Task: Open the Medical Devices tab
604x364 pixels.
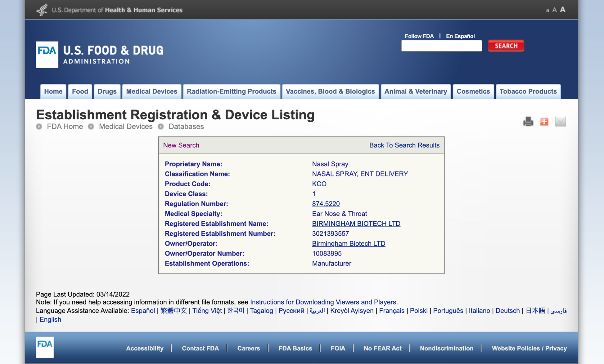Action: point(152,91)
